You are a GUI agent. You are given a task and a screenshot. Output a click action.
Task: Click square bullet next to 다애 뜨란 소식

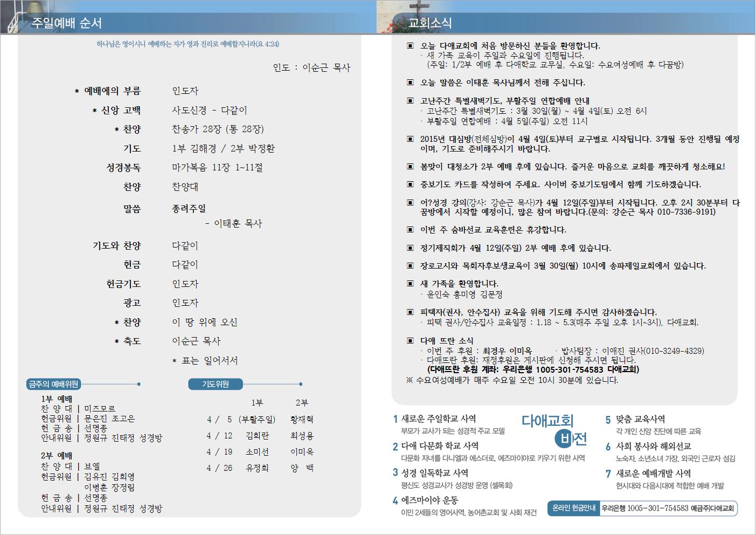tap(411, 341)
